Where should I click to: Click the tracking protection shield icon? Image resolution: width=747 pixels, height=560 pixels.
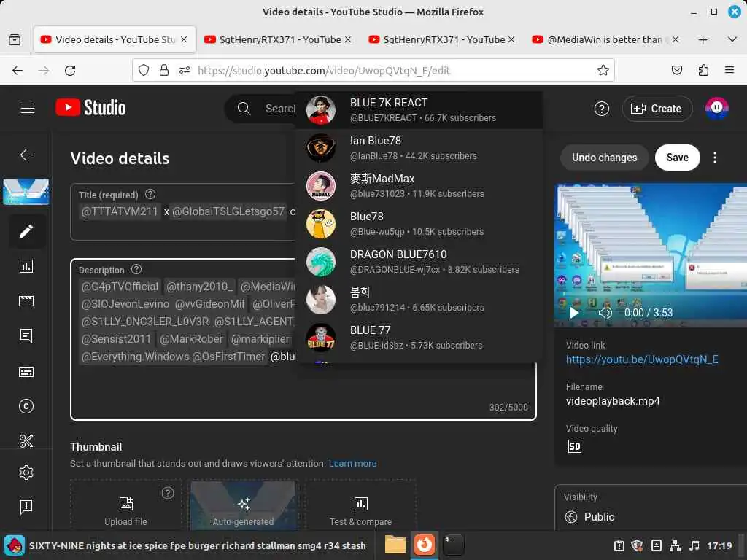(x=144, y=71)
